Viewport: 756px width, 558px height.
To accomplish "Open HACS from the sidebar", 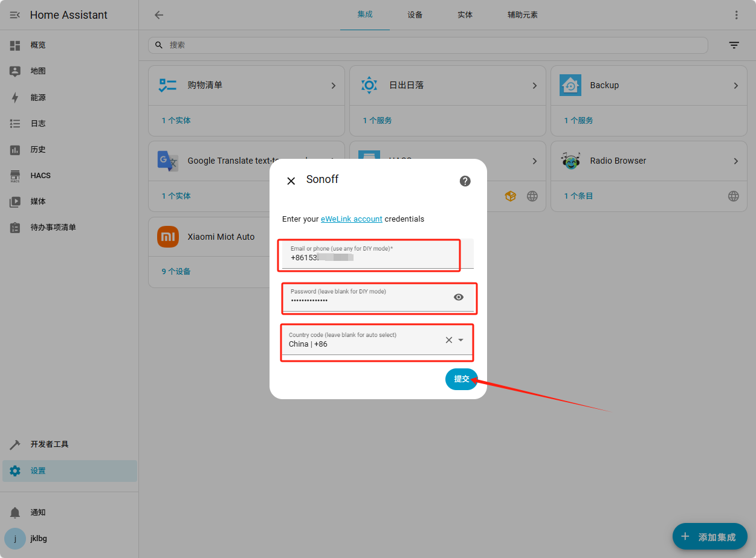I will 69,175.
